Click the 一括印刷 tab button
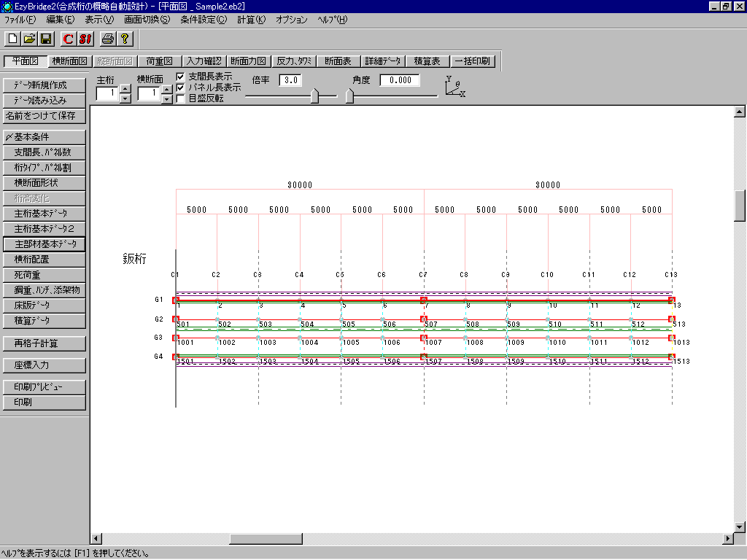The image size is (747, 560). 472,61
